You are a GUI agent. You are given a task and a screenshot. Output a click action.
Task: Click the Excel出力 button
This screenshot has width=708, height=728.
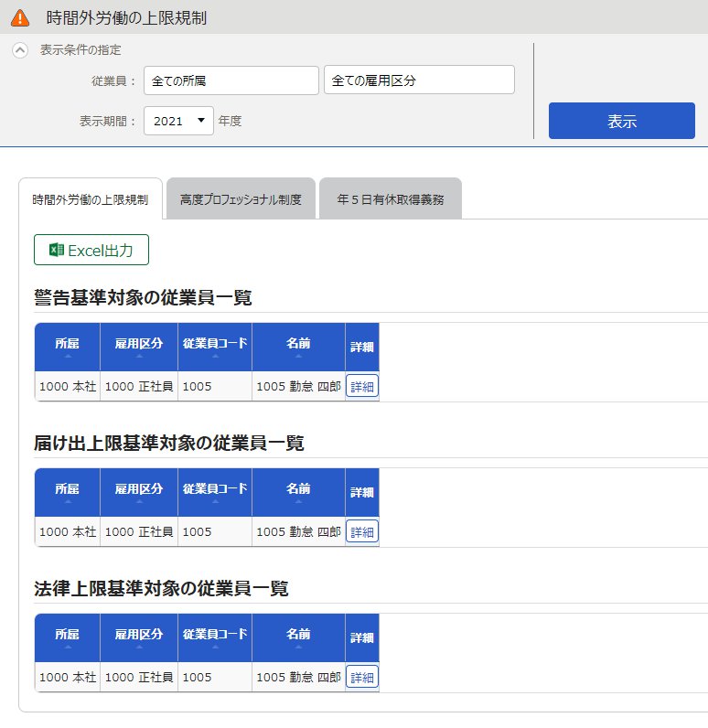[x=91, y=250]
